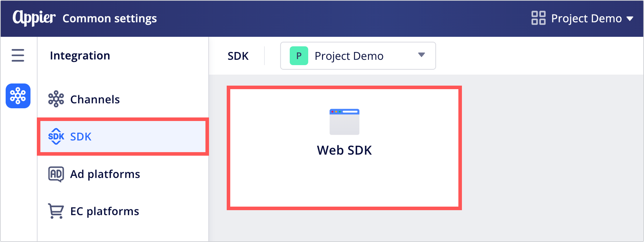
Task: Select SDK in the Integration menu
Action: pyautogui.click(x=123, y=137)
